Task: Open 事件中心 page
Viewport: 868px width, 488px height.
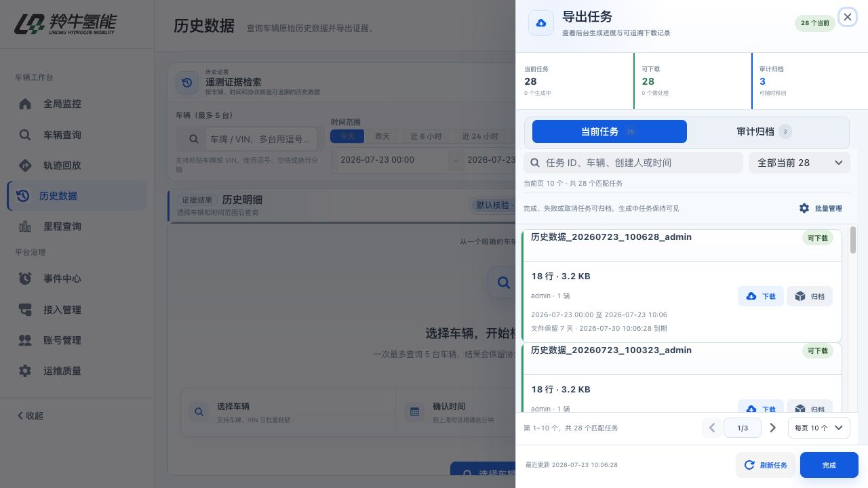Action: [x=77, y=279]
